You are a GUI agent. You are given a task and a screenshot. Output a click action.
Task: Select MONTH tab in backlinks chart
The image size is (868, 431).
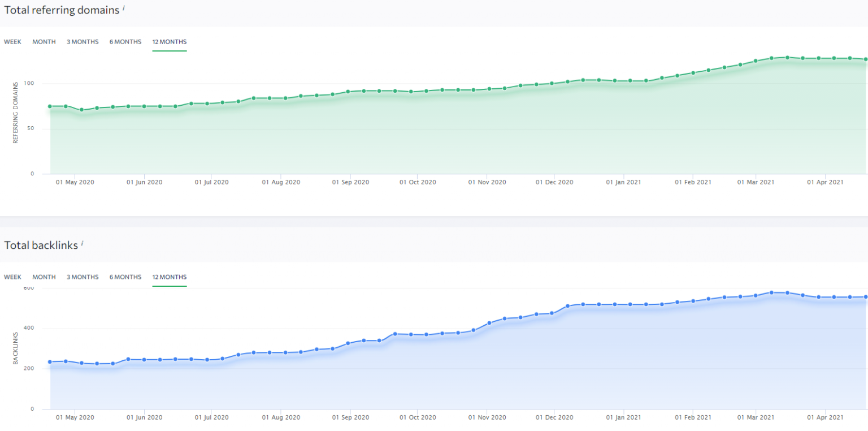[x=44, y=277]
